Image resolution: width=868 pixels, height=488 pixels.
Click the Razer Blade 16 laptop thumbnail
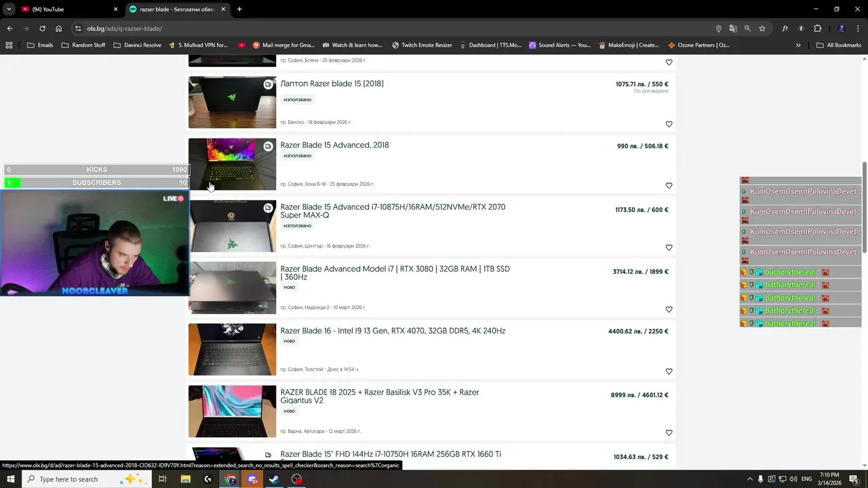coord(232,349)
